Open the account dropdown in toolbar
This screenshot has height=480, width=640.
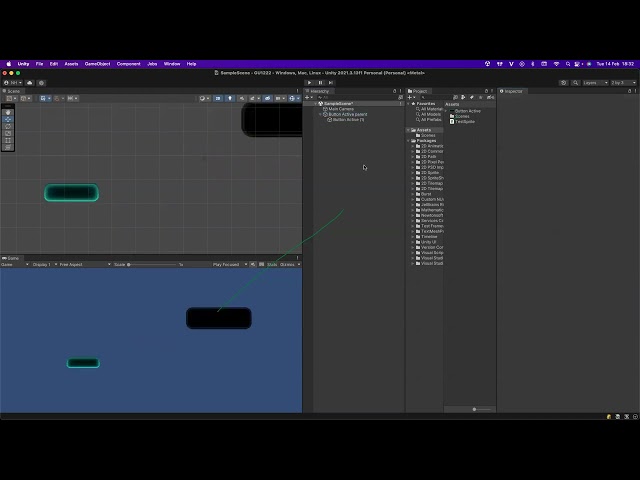tap(13, 83)
